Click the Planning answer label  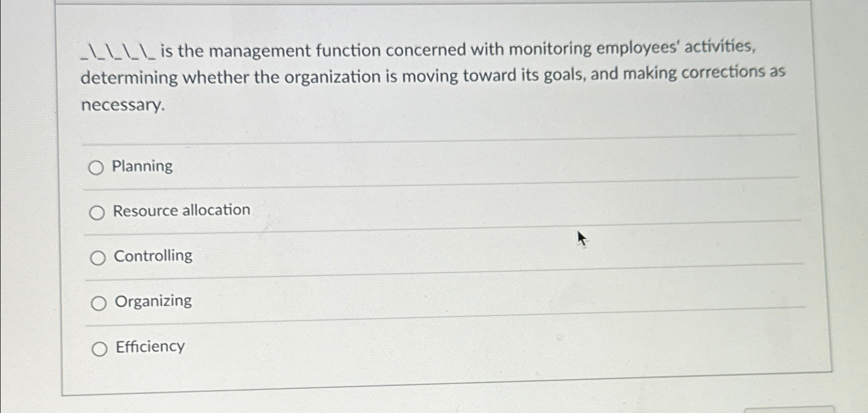[142, 166]
